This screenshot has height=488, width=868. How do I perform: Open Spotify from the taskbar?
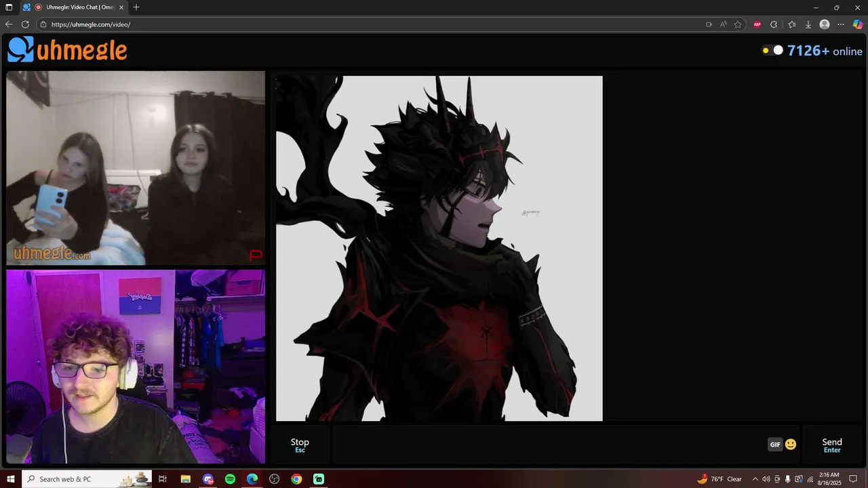pos(230,479)
